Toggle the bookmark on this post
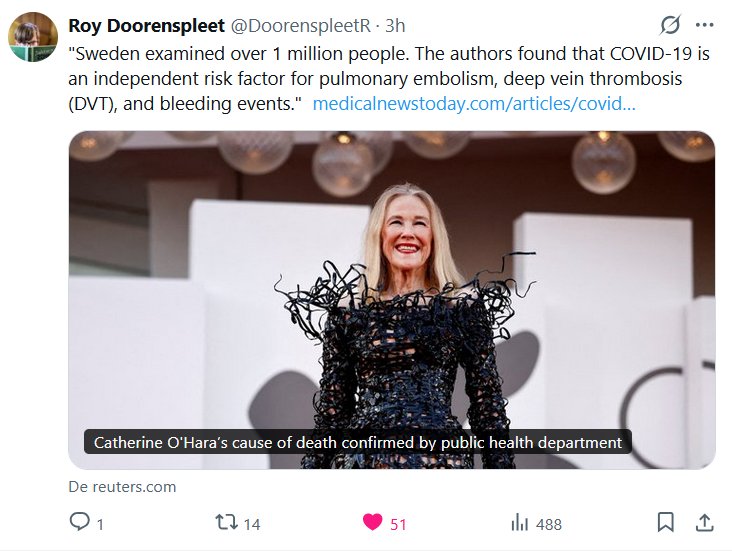732x554 pixels. 665,522
